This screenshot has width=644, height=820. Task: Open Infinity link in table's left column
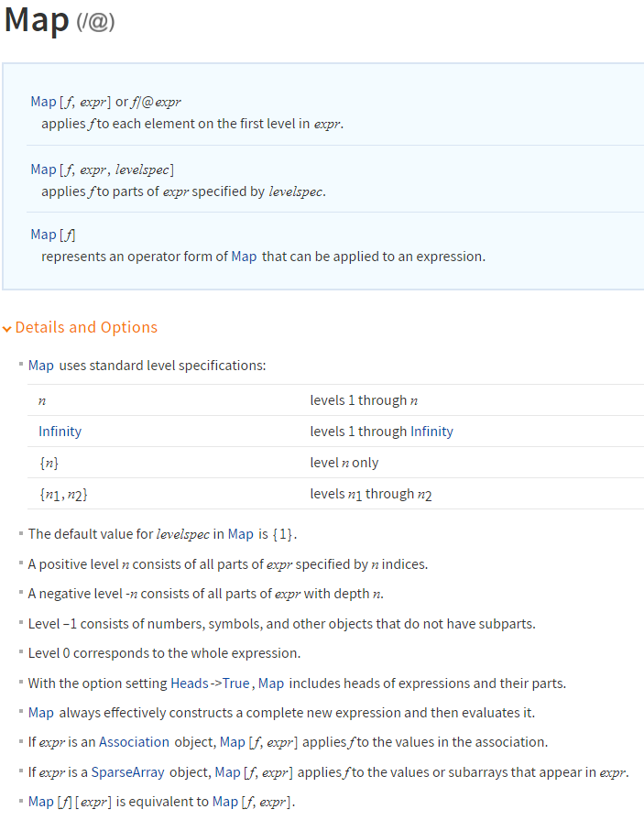(60, 432)
